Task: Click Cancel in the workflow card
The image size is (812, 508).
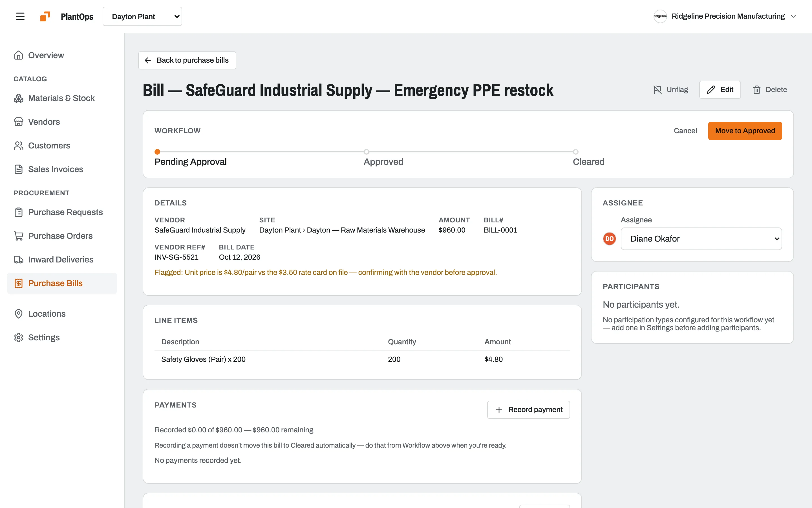Action: 685,131
